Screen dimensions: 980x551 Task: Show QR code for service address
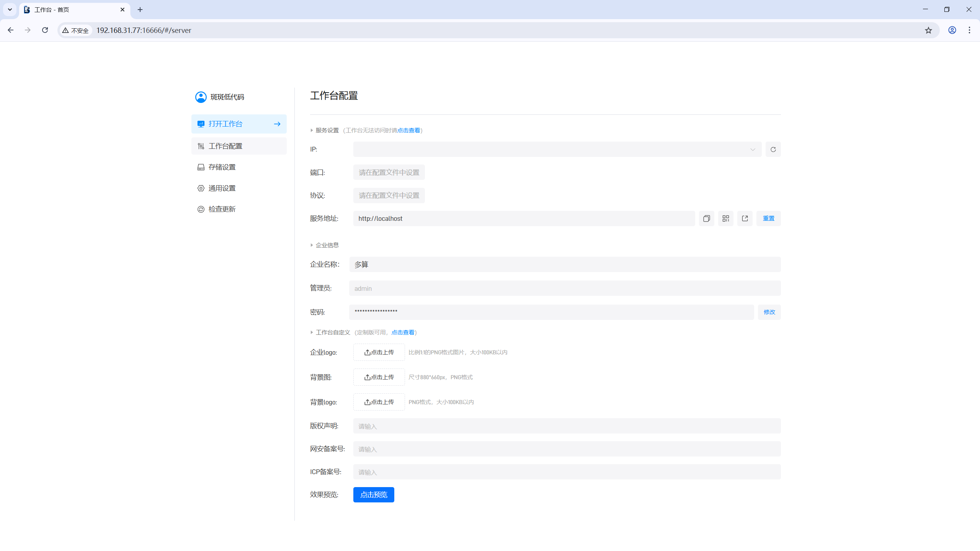(725, 218)
